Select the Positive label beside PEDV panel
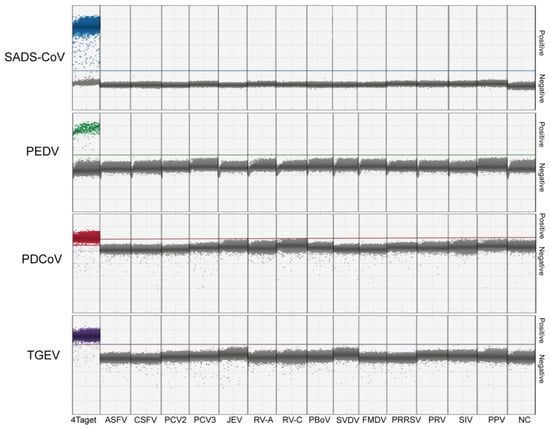 (x=542, y=134)
